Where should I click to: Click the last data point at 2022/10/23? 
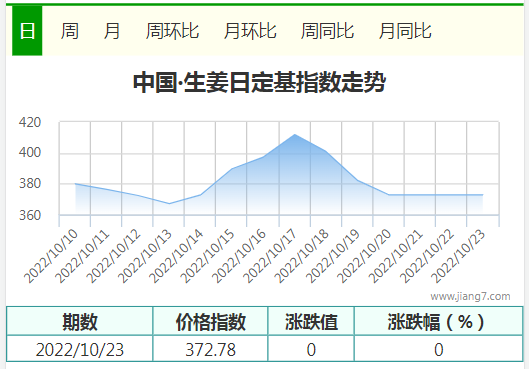(x=483, y=195)
